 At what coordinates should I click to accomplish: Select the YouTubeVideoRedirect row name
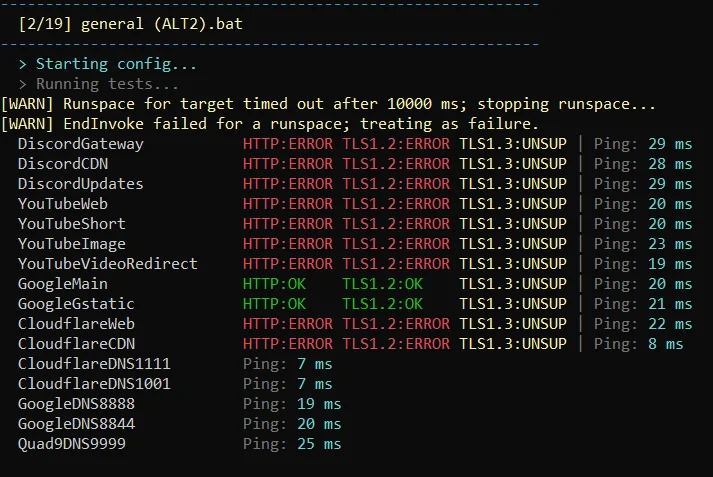click(108, 264)
